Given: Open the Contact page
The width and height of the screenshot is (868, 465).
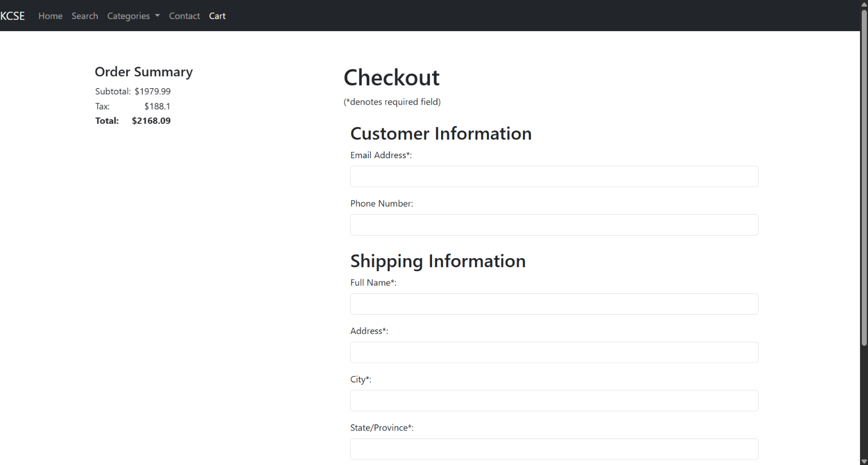Looking at the screenshot, I should click(184, 16).
